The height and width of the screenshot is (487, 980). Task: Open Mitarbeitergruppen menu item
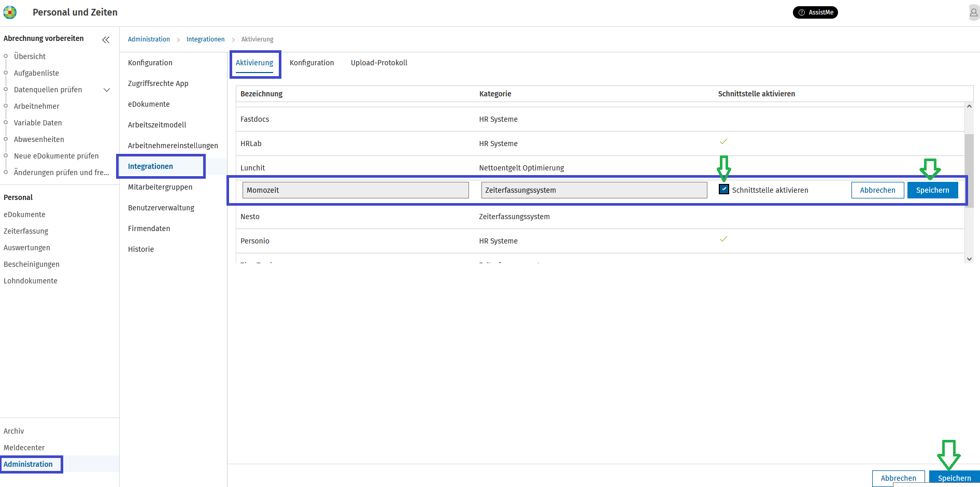160,187
